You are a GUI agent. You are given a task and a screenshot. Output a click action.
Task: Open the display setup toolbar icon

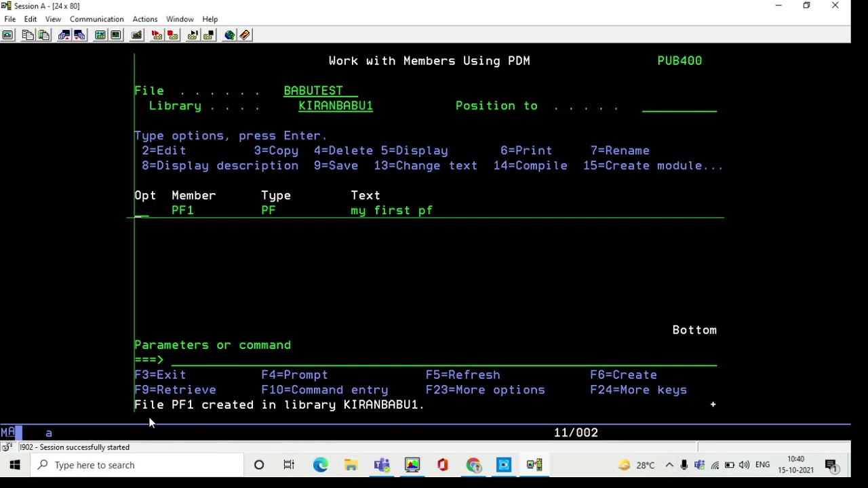(100, 35)
